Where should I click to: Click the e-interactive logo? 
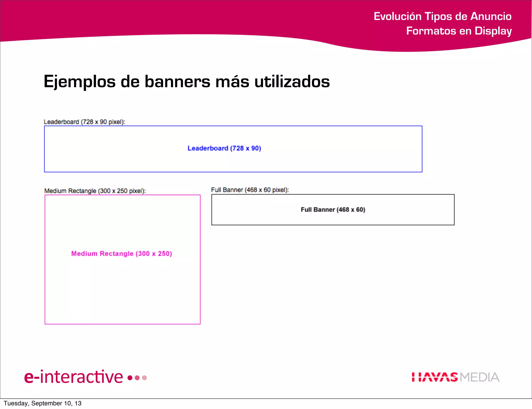coord(86,377)
